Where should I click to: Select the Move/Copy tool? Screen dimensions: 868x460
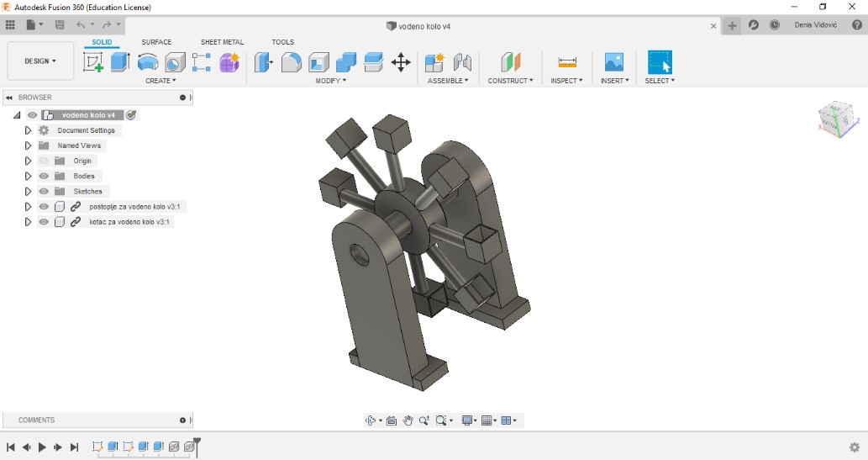pos(401,62)
